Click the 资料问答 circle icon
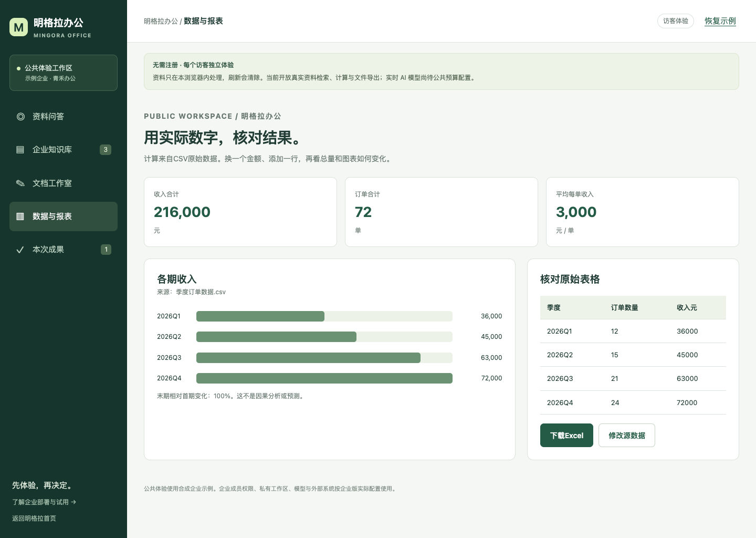Image resolution: width=756 pixels, height=538 pixels. click(20, 117)
